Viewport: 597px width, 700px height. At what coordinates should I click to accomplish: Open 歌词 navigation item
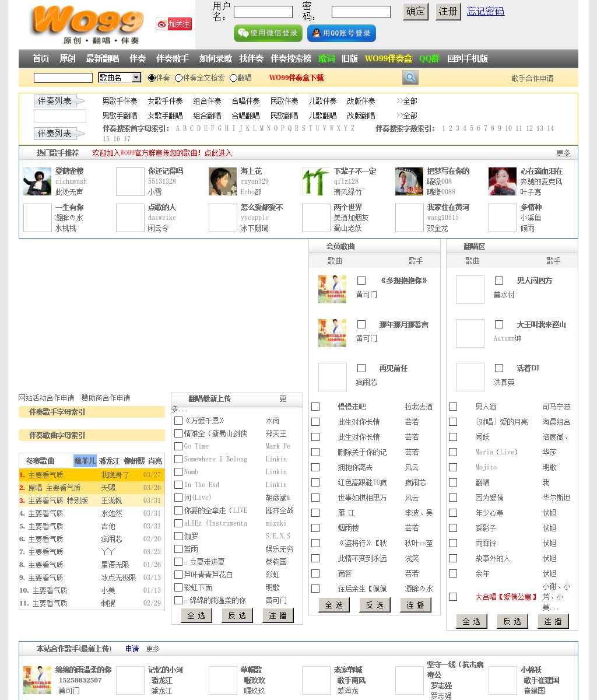(327, 58)
